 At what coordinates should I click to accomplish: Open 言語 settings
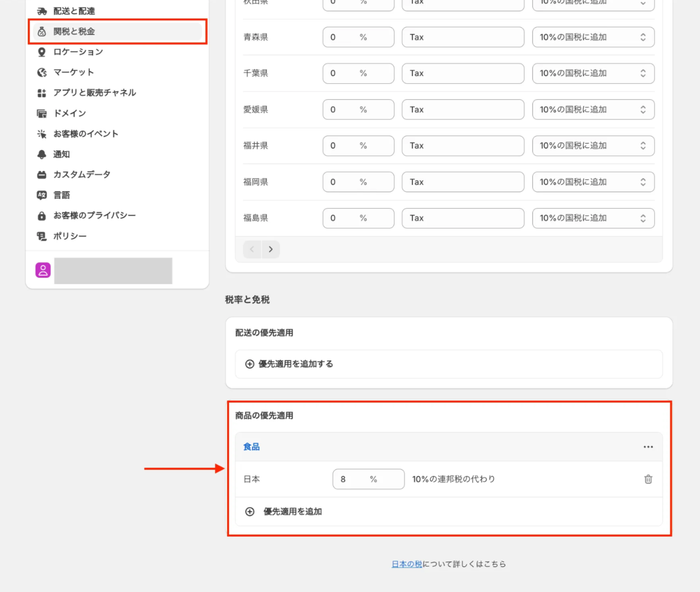(x=118, y=195)
